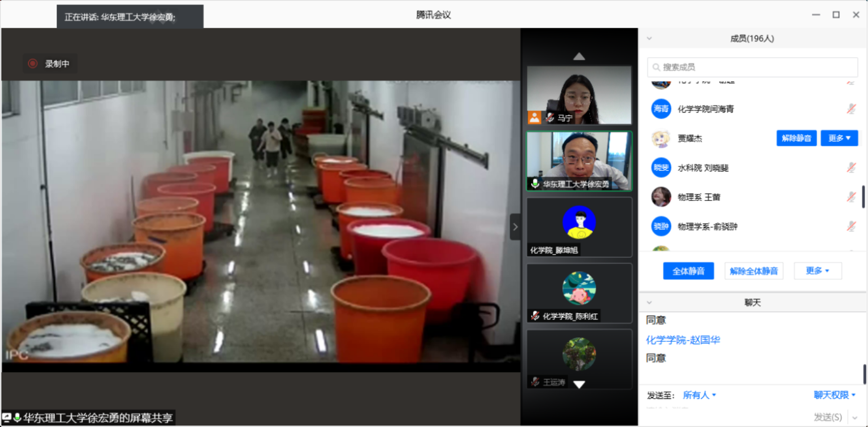Open 更多 dropdown for 贾耀杰
The image size is (868, 427).
[x=839, y=138]
